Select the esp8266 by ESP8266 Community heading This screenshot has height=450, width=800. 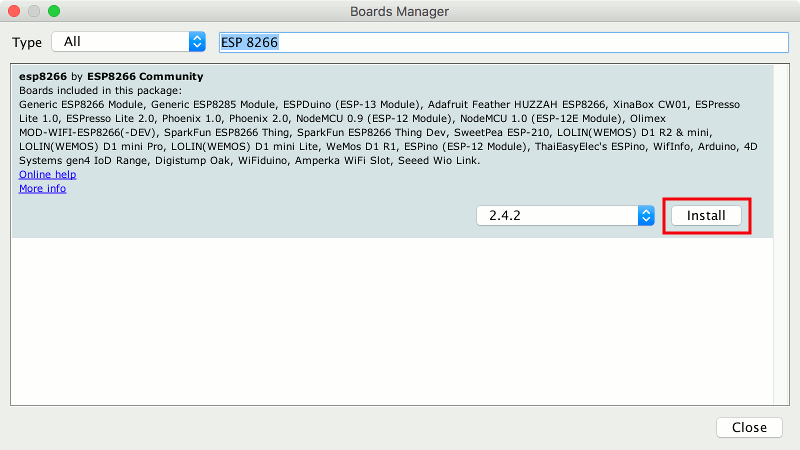tap(111, 77)
